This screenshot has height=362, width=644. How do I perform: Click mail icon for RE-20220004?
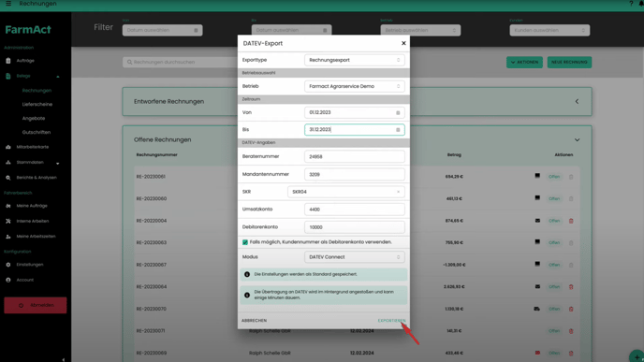537,221
